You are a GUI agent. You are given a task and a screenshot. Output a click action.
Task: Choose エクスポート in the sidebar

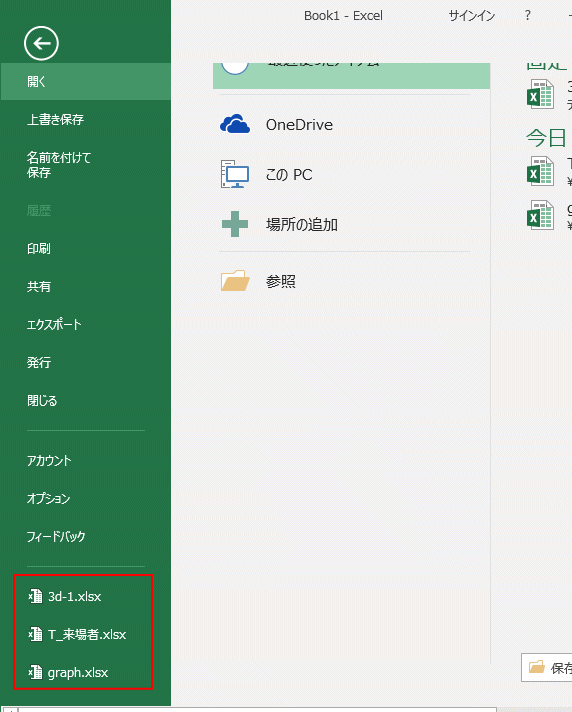point(54,324)
